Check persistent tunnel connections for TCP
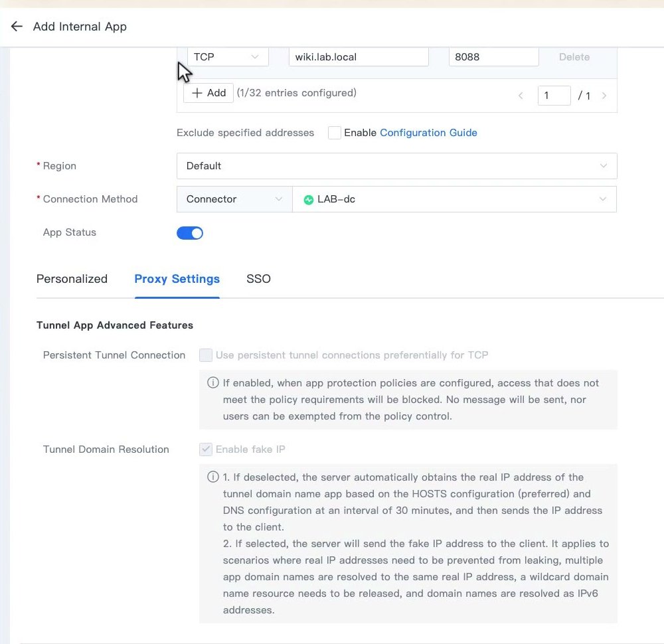 click(x=206, y=355)
